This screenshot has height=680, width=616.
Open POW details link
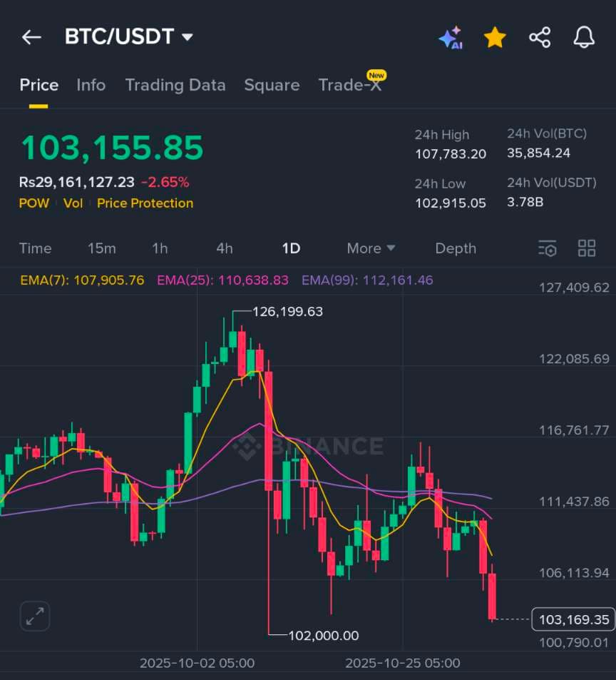point(34,203)
